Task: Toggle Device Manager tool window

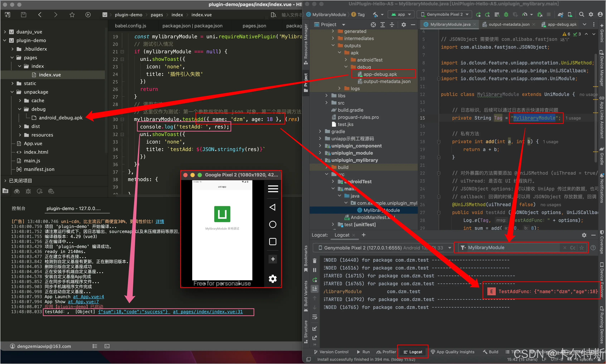Action: pyautogui.click(x=601, y=68)
